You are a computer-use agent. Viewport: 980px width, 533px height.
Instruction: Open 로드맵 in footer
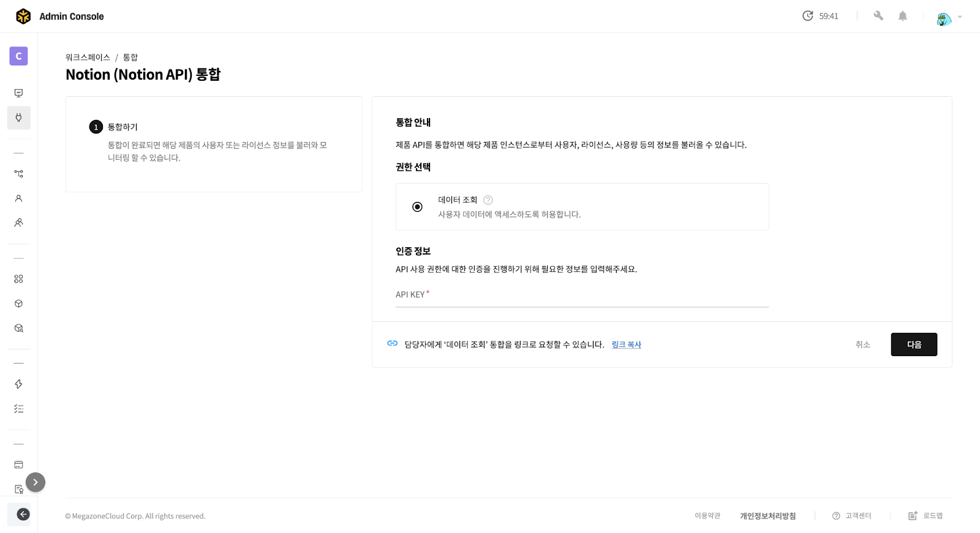click(925, 516)
